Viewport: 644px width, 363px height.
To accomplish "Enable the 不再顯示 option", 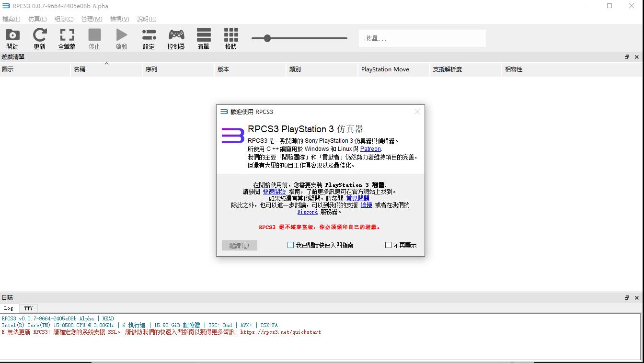I will coord(388,245).
